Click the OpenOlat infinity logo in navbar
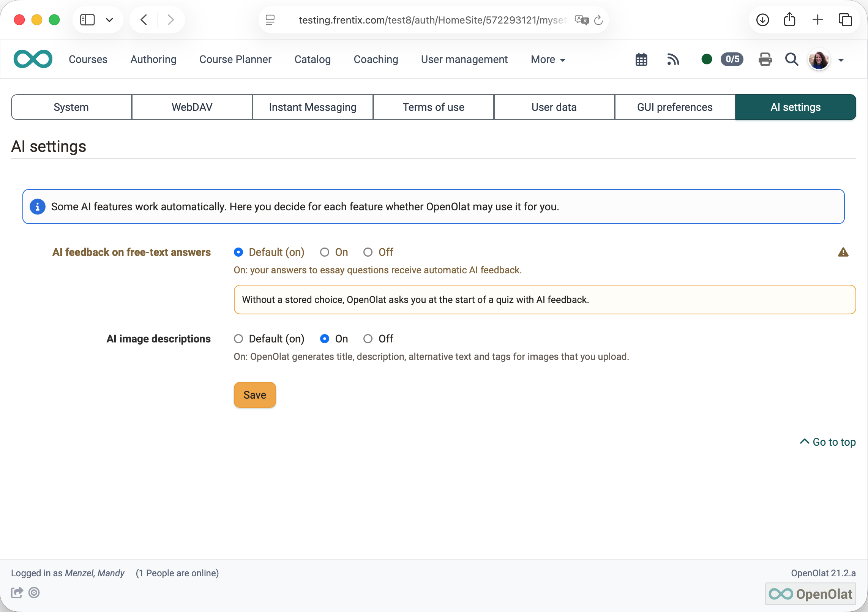Image resolution: width=868 pixels, height=612 pixels. (33, 59)
